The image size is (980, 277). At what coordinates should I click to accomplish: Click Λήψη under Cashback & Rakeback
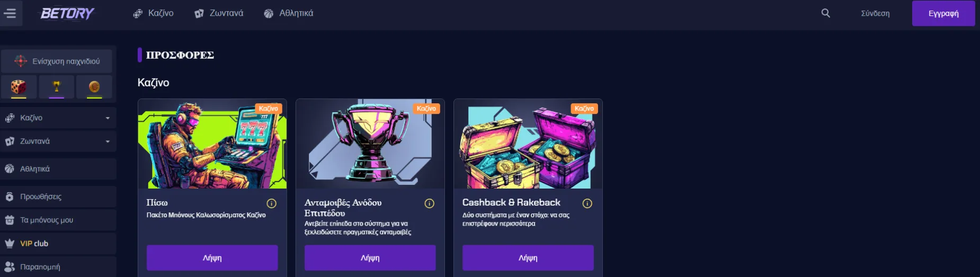[528, 258]
